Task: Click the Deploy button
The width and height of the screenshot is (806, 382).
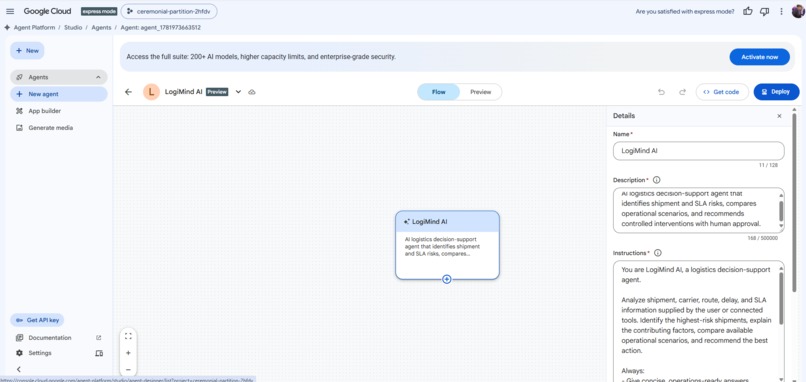Action: (776, 92)
